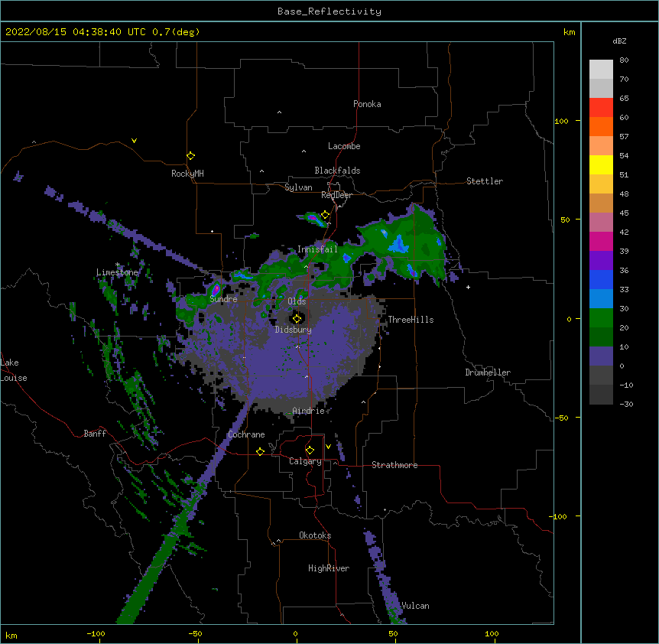Click the magenta storm cell south of RedDeer
The image size is (659, 644).
(x=313, y=218)
